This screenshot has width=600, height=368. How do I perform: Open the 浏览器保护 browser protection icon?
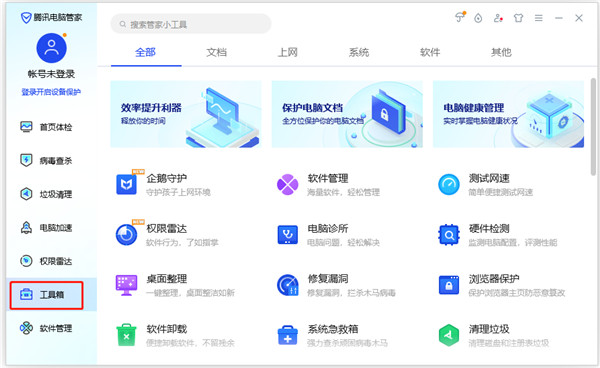point(449,285)
